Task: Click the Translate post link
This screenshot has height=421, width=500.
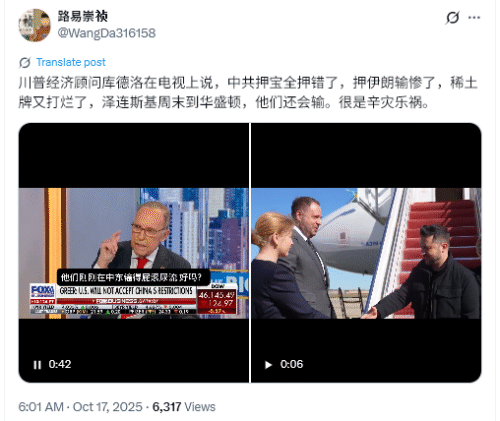Action: tap(71, 62)
